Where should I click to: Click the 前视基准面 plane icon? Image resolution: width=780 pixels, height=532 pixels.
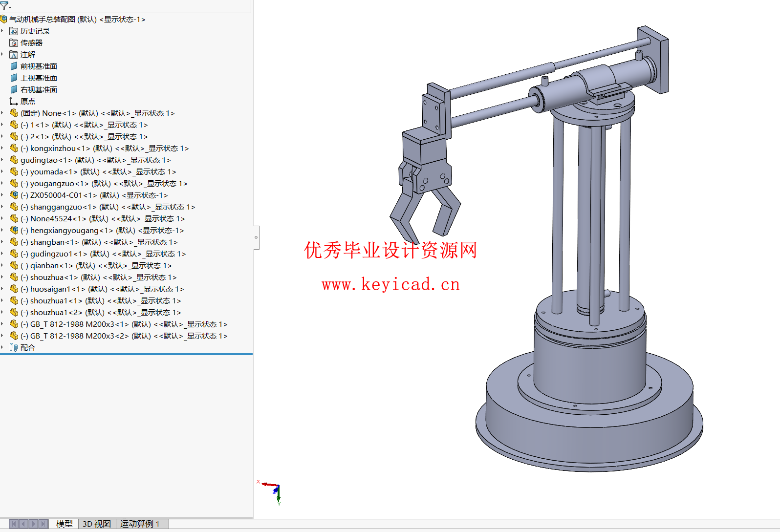tap(14, 66)
